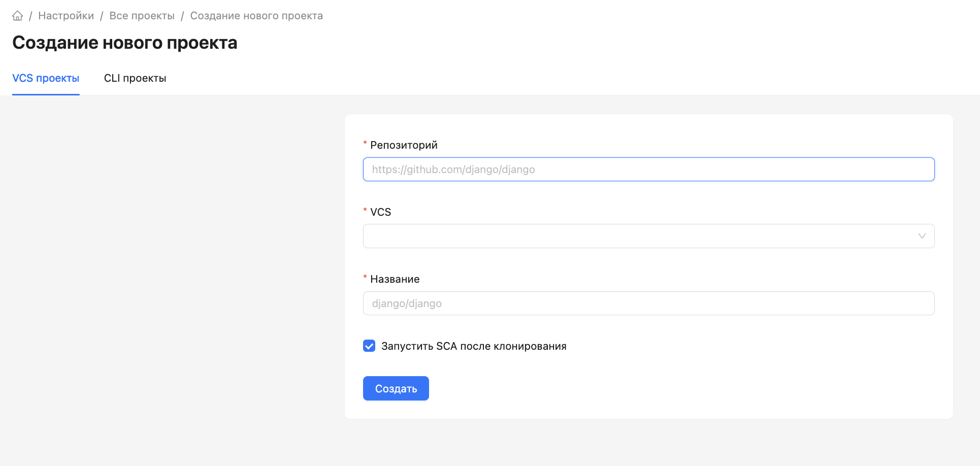Click the Название field label
Screen dimensions: 980x466
coord(395,279)
